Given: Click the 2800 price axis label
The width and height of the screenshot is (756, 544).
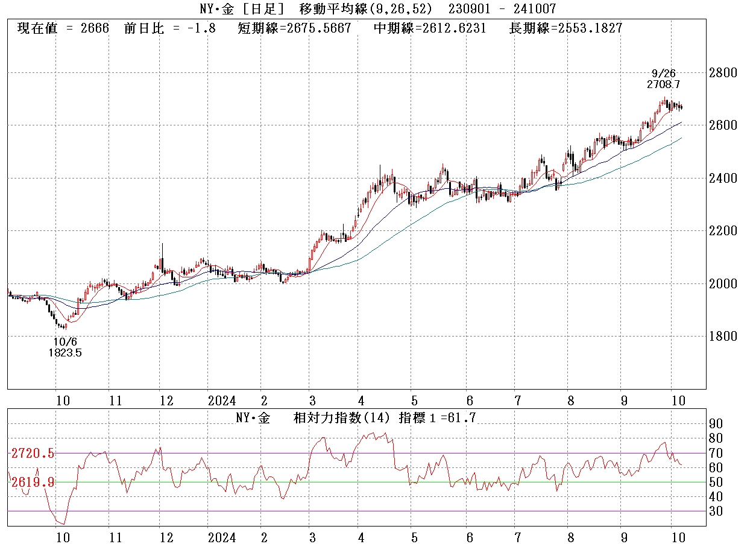Looking at the screenshot, I should tap(722, 73).
